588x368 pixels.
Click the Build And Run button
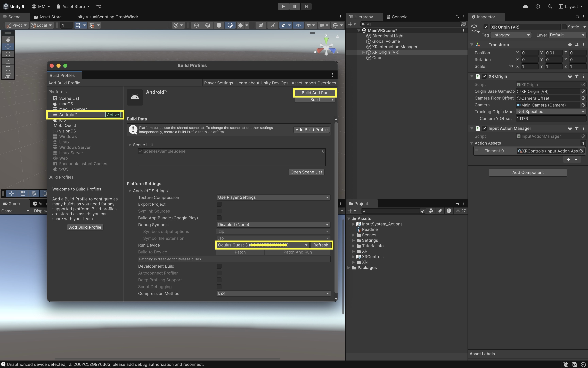point(315,93)
